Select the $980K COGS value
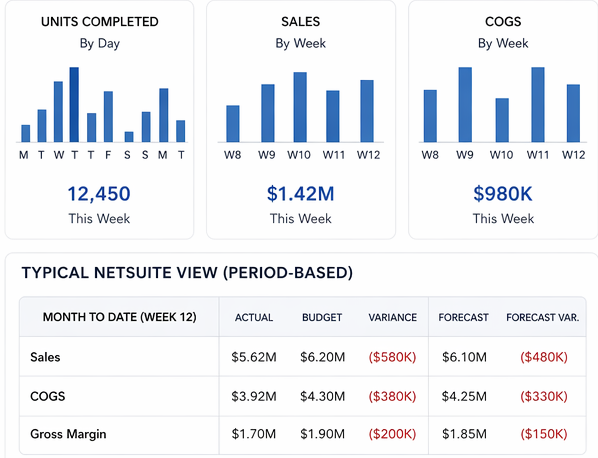598x458 pixels. [503, 194]
